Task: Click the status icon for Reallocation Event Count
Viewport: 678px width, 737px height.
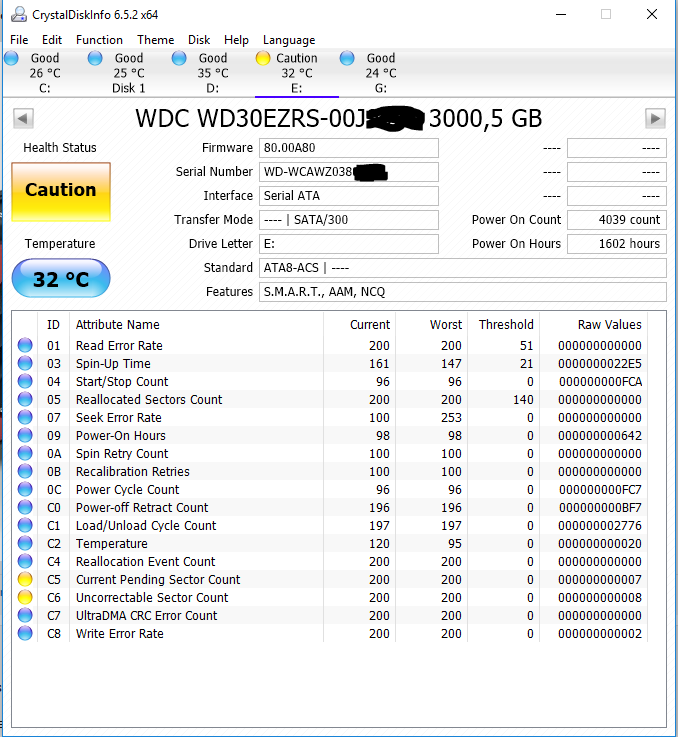Action: coord(25,562)
